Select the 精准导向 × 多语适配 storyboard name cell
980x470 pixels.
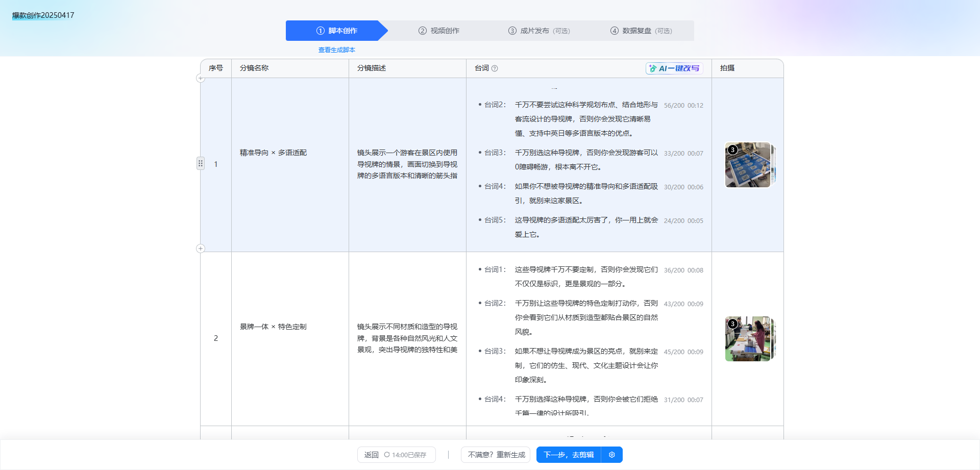272,152
